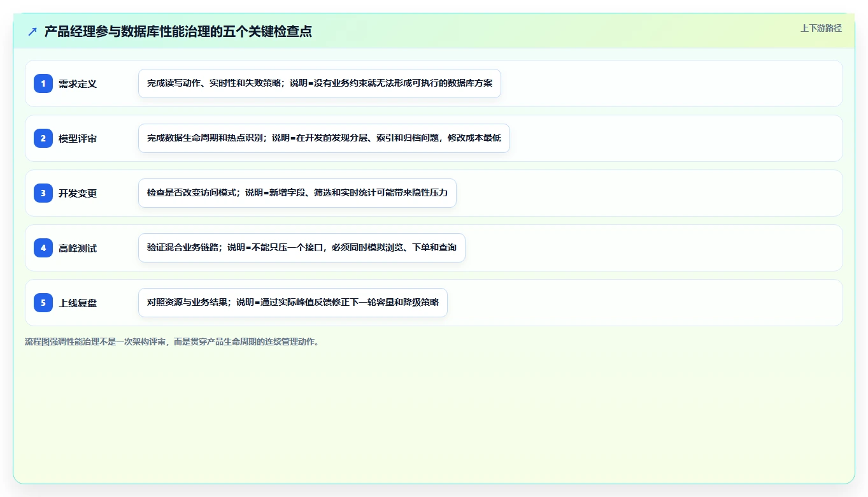Viewport: 868px width, 497px height.
Task: Select the 高峰测试 step label
Action: click(78, 248)
